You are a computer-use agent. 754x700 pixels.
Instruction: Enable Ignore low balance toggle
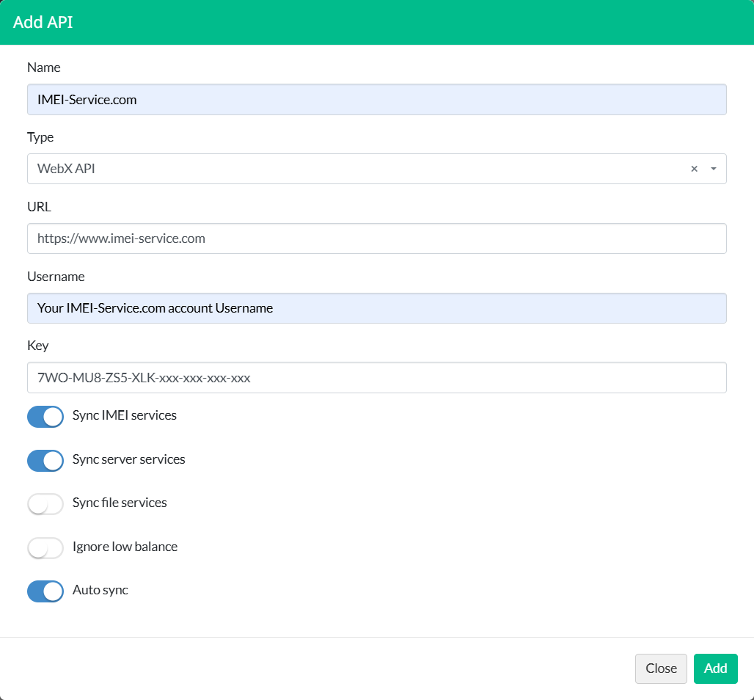[45, 548]
